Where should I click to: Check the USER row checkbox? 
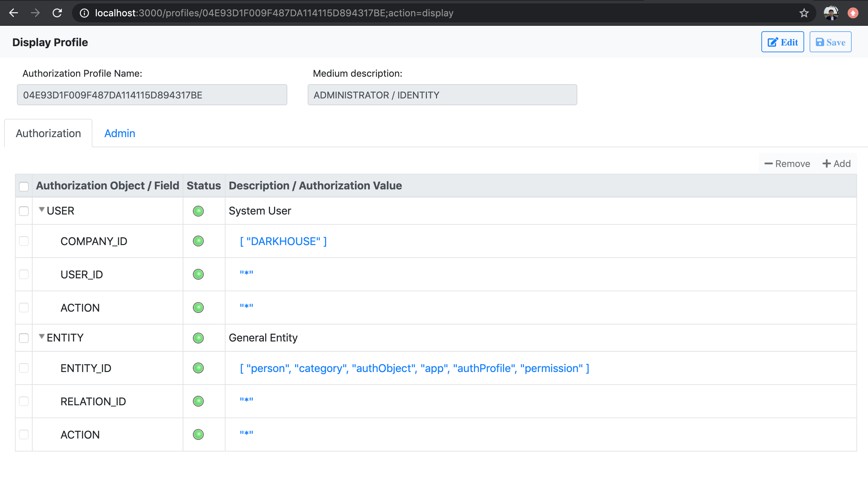coord(24,211)
